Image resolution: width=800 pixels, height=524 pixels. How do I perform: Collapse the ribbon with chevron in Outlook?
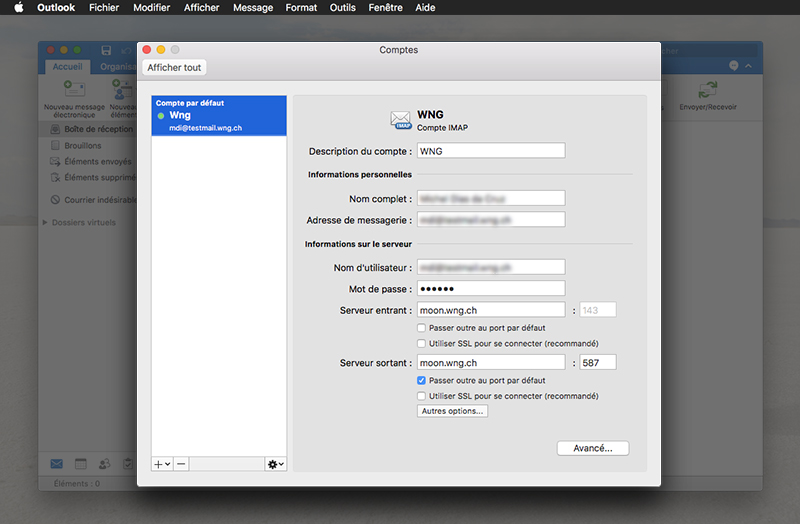click(748, 66)
